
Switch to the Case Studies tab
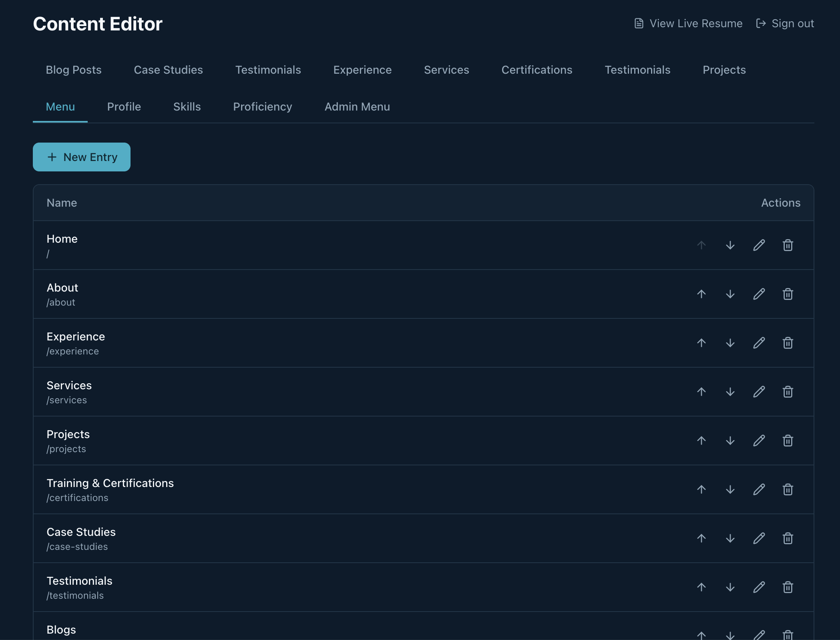169,70
